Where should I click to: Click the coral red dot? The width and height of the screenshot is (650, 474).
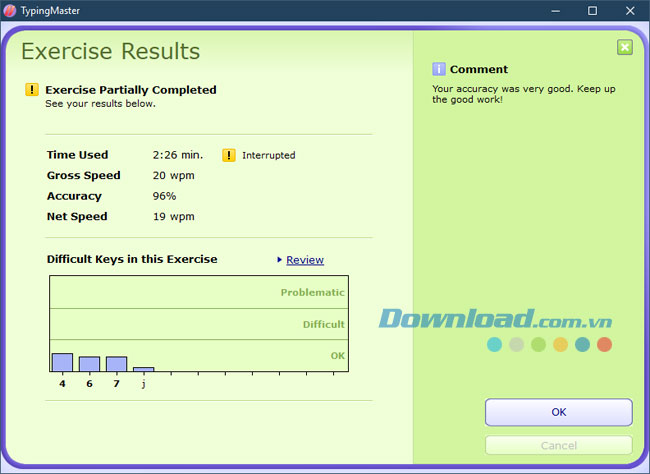pyautogui.click(x=604, y=344)
